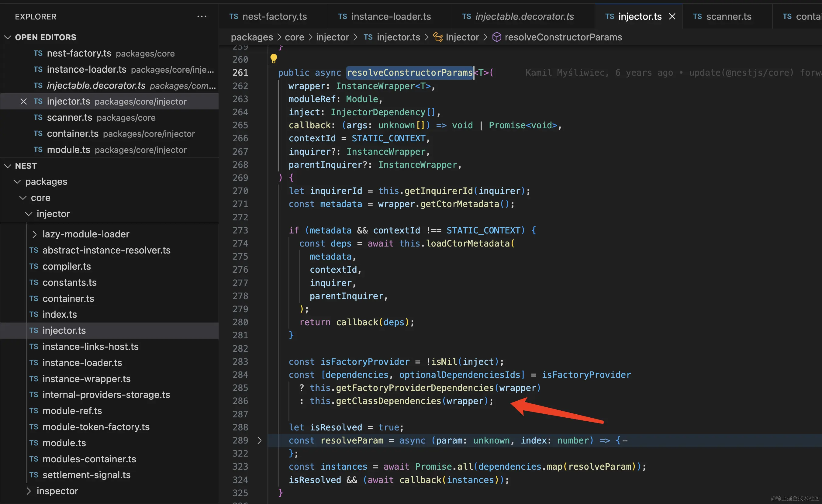Click TS icon on nest-factory.ts tab
The width and height of the screenshot is (822, 504).
(233, 16)
